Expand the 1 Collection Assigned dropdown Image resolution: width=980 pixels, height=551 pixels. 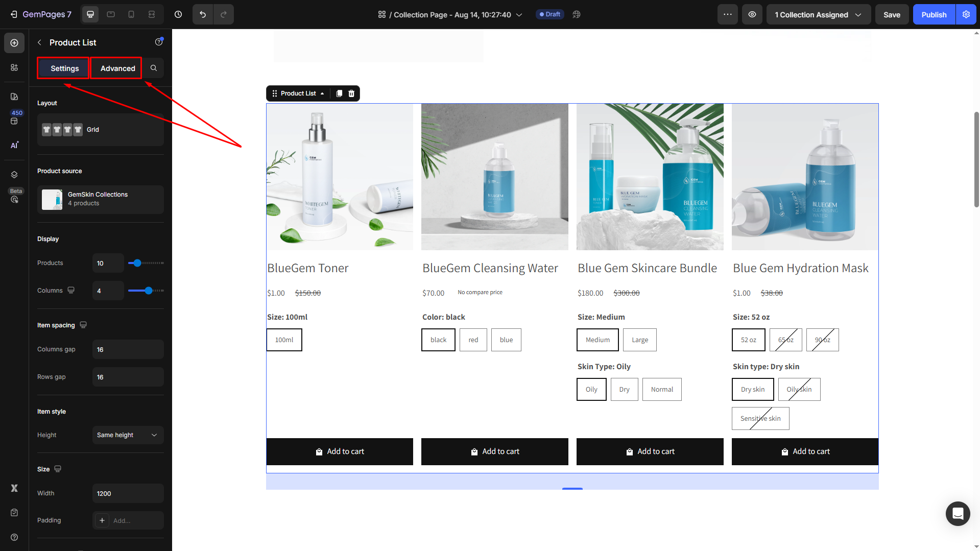pos(818,14)
